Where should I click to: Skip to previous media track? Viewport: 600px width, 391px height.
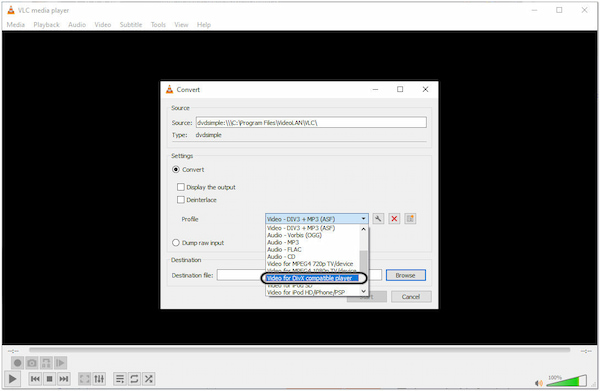[35, 379]
